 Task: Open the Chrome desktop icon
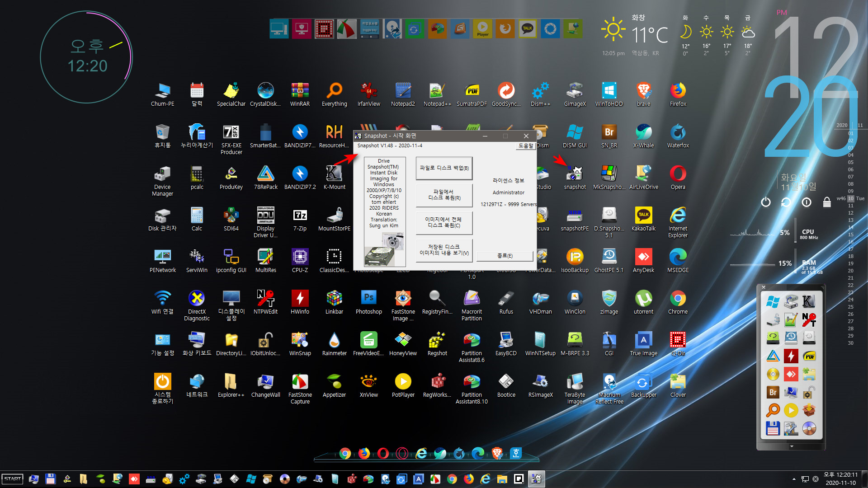[678, 302]
